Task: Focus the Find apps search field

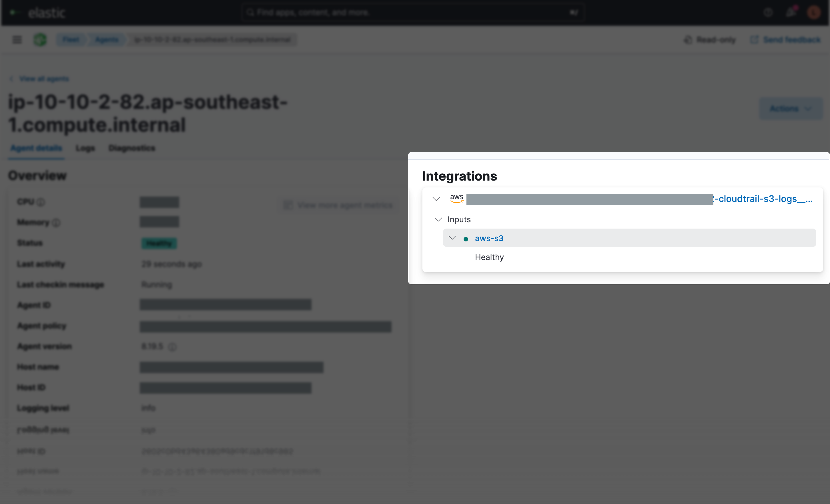Action: (413, 13)
